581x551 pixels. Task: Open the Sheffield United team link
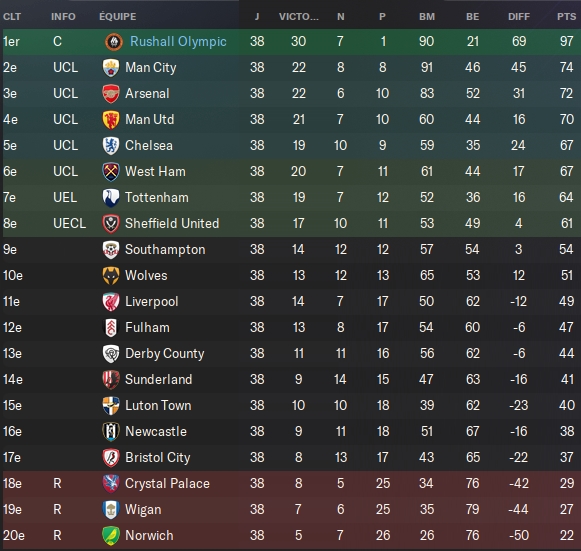tap(172, 223)
